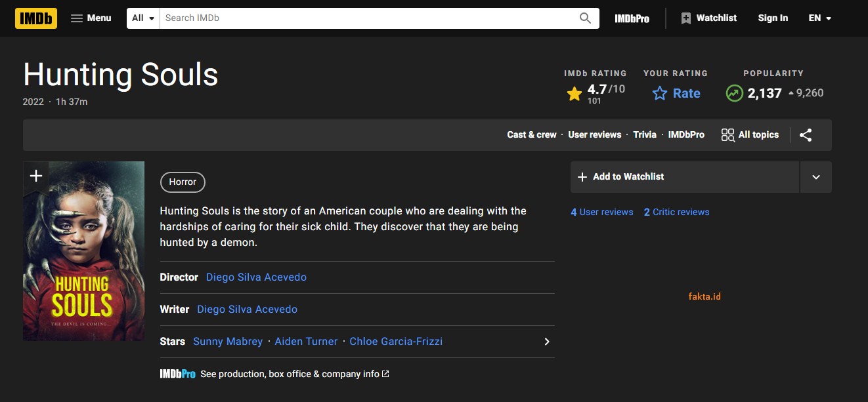Click the IMDb rating 4.7/10 score
This screenshot has width=868, height=402.
[596, 93]
